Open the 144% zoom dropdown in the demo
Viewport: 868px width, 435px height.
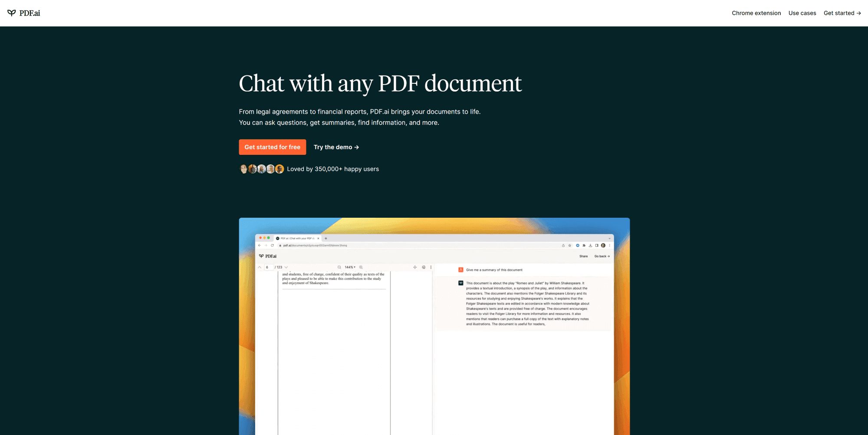click(x=350, y=267)
